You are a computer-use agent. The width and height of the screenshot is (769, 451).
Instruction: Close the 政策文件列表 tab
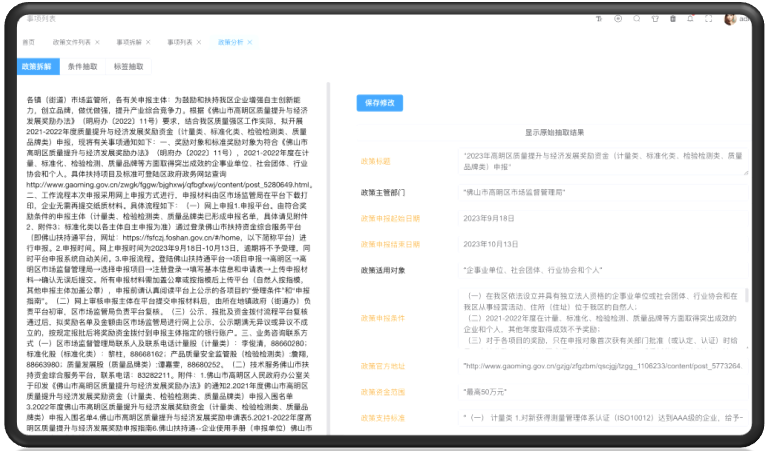97,42
